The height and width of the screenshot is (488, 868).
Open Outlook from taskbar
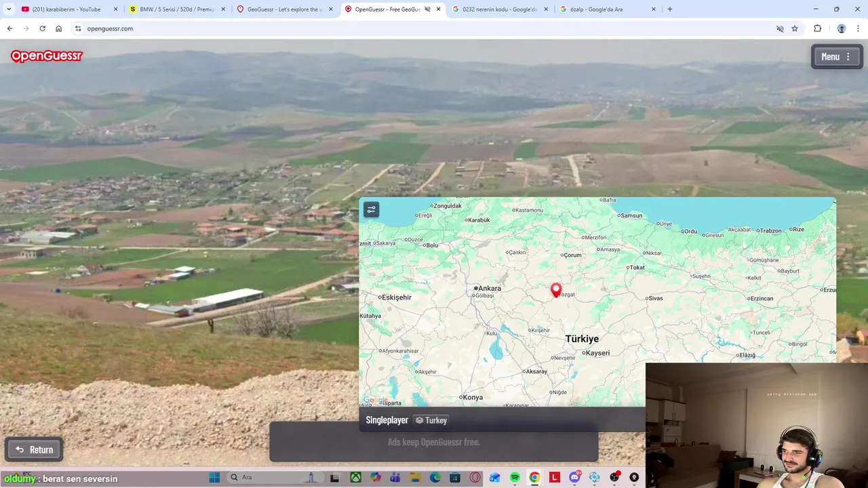[x=495, y=477]
